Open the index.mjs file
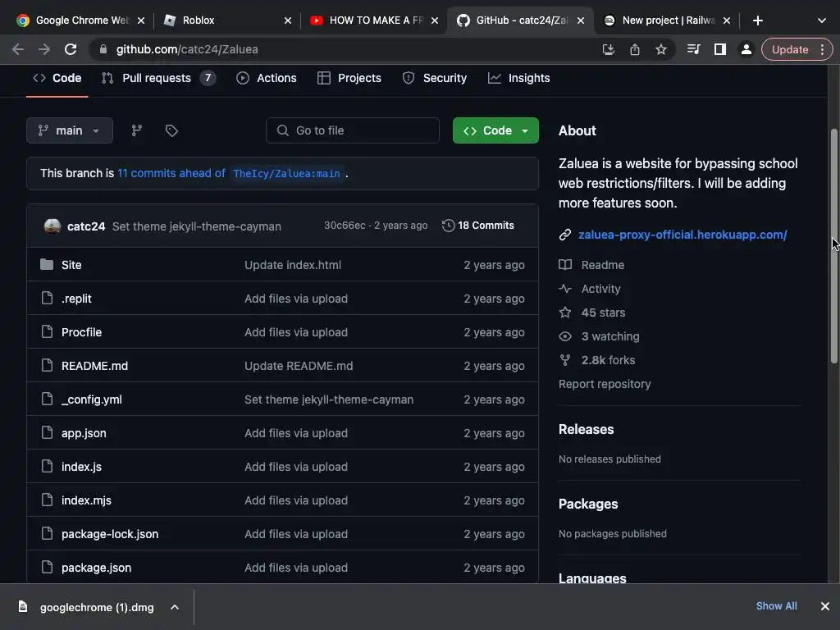 [x=86, y=500]
